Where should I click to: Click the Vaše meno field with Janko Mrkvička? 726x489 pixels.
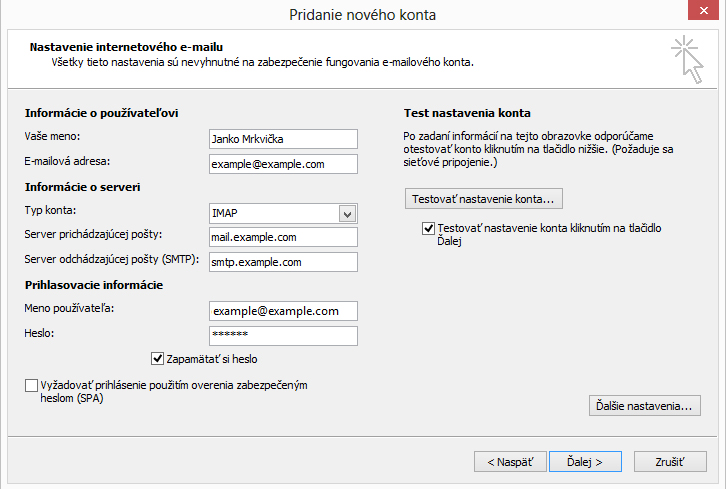(x=283, y=139)
